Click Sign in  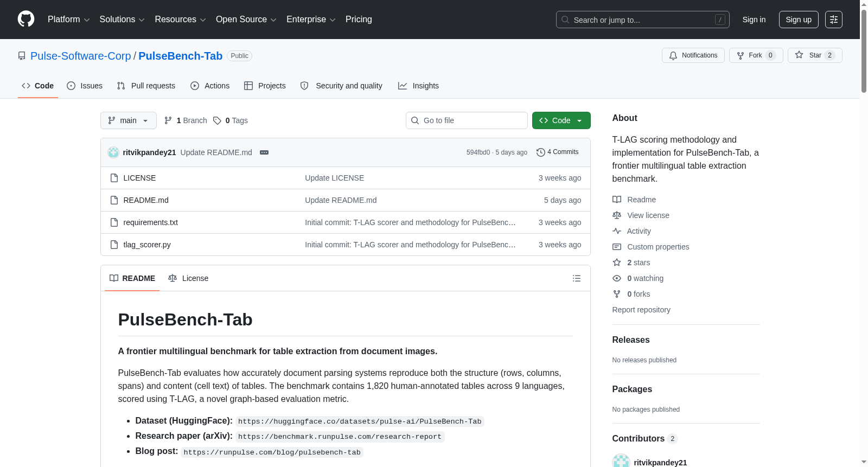[754, 20]
